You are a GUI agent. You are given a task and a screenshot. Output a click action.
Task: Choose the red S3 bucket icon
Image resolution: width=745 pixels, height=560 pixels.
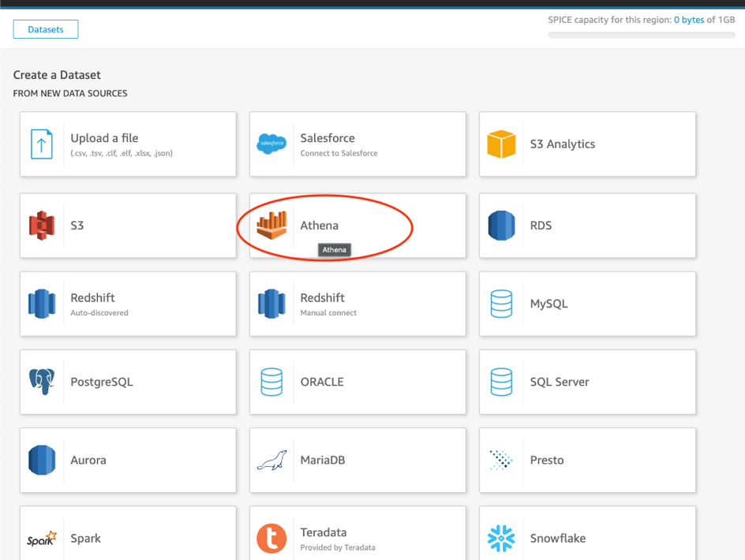pos(42,226)
